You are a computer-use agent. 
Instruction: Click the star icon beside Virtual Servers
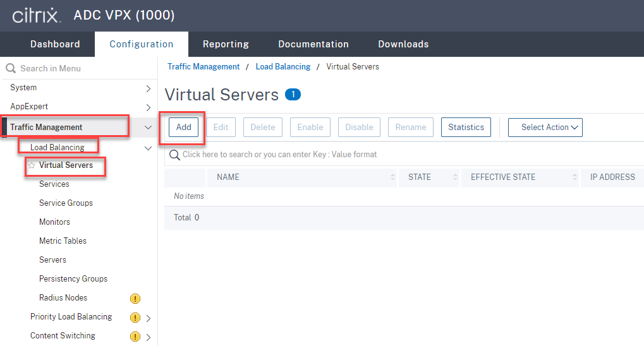click(32, 165)
